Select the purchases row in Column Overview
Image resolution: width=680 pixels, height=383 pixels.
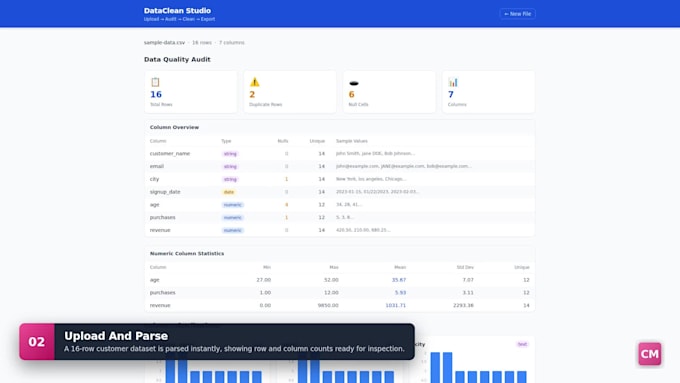pyautogui.click(x=340, y=217)
